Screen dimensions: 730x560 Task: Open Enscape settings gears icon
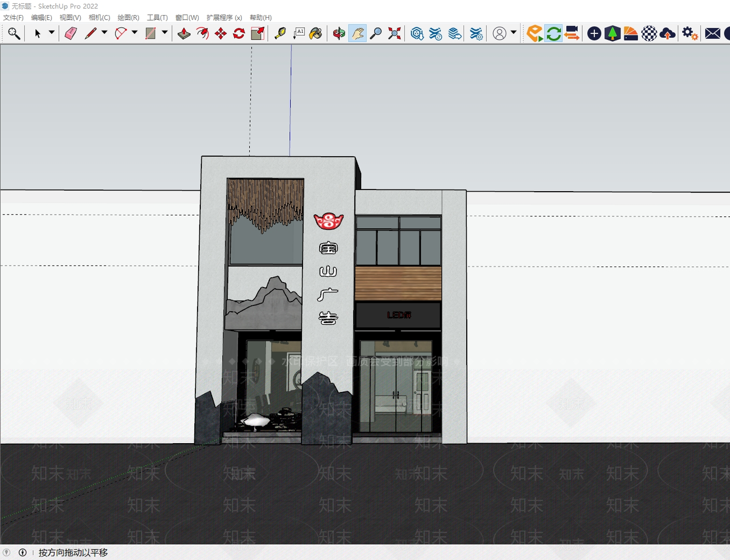tap(690, 33)
